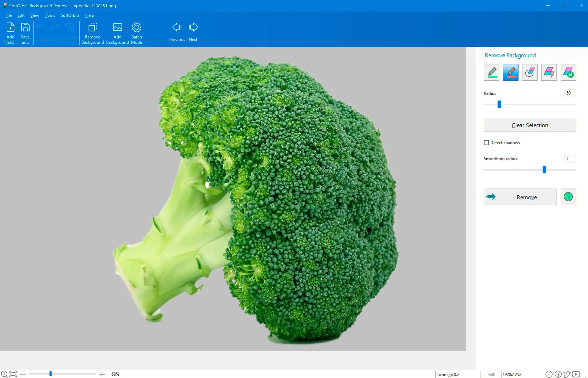
Task: Click the fit-to-screen zoom icon
Action: tap(13, 374)
